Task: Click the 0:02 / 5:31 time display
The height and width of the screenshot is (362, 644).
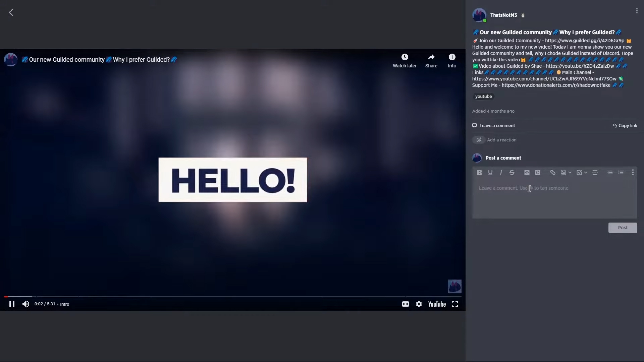Action: (x=45, y=304)
